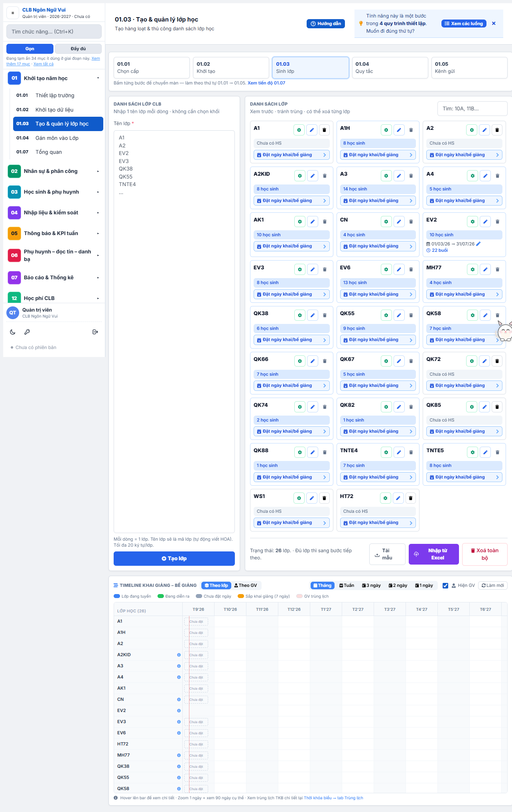Toggle the Hiện GV checkbox

pos(445,585)
